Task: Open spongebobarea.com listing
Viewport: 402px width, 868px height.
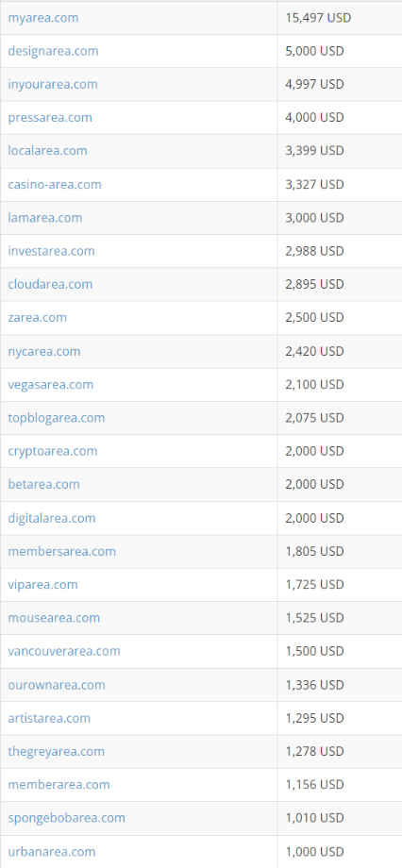Action: [x=66, y=818]
